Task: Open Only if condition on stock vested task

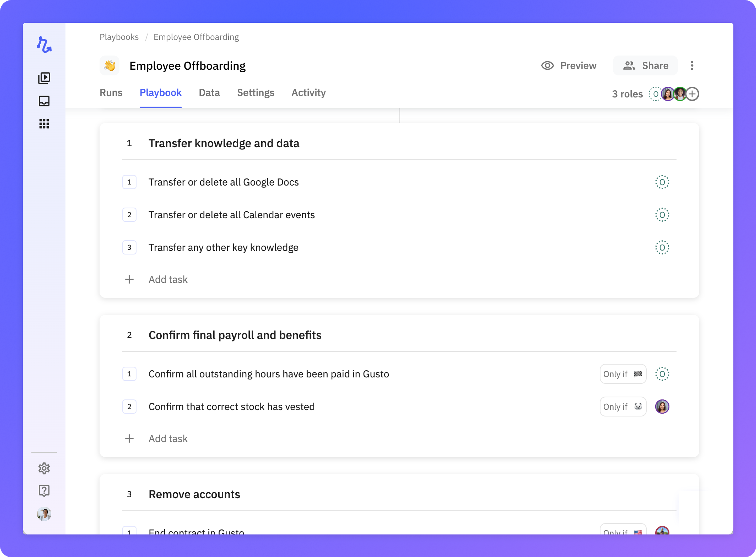Action: pyautogui.click(x=623, y=407)
